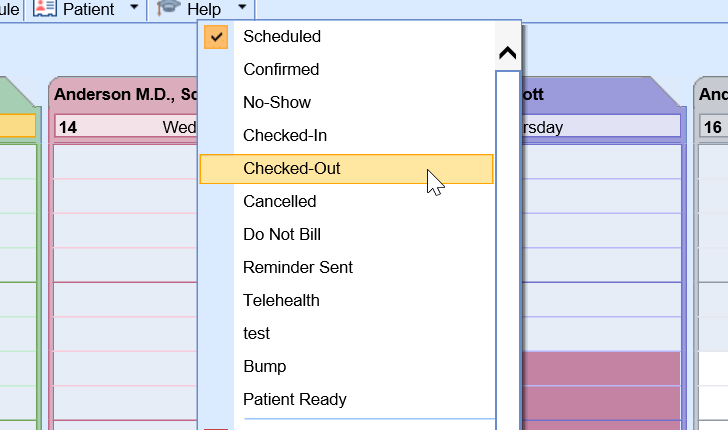
Task: Click the dark pink appointment block
Action: 600,390
